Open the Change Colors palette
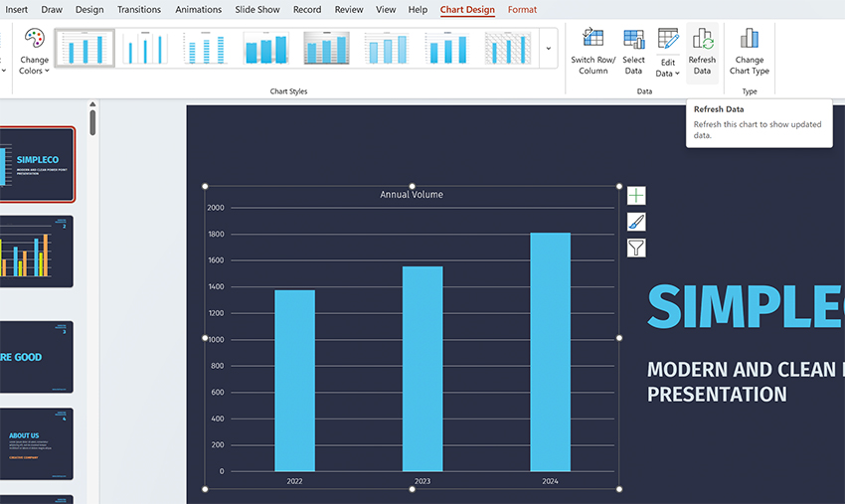The image size is (845, 504). tap(34, 52)
